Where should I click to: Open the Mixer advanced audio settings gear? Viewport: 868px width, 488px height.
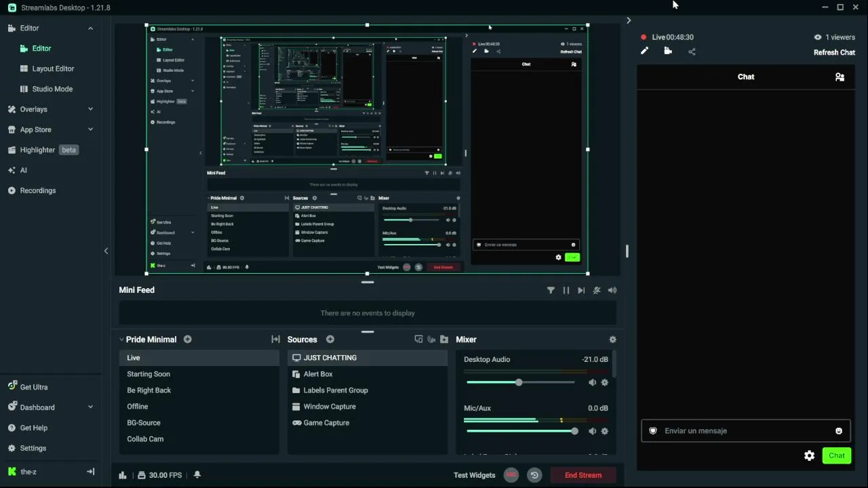[x=613, y=340]
